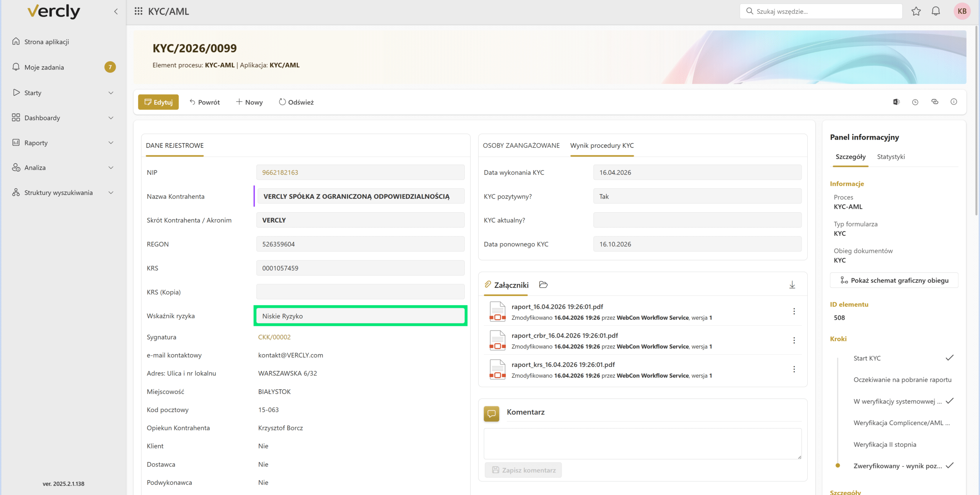Click the open folder icon next to Załączniki
This screenshot has height=495, width=980.
543,285
